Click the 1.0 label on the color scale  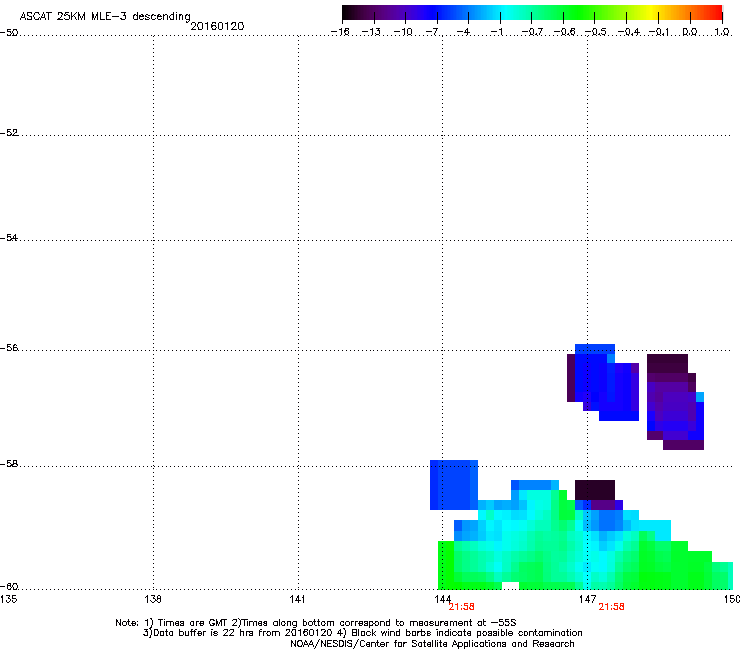tap(722, 32)
